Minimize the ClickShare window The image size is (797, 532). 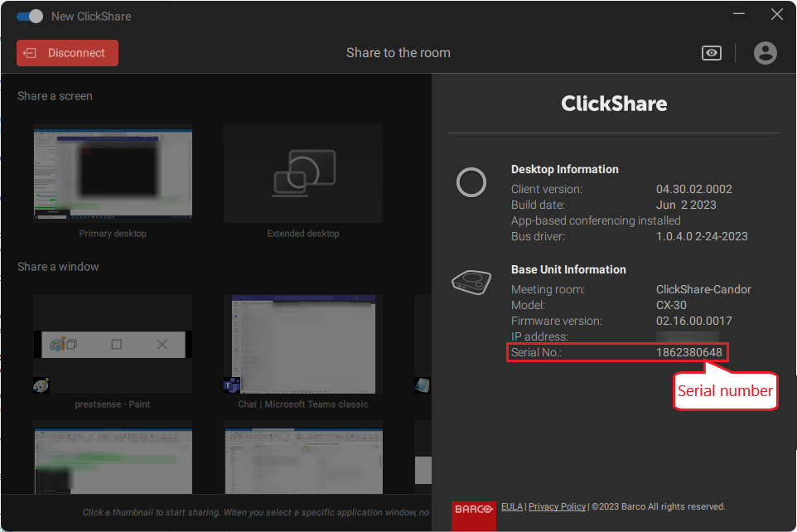(x=738, y=14)
